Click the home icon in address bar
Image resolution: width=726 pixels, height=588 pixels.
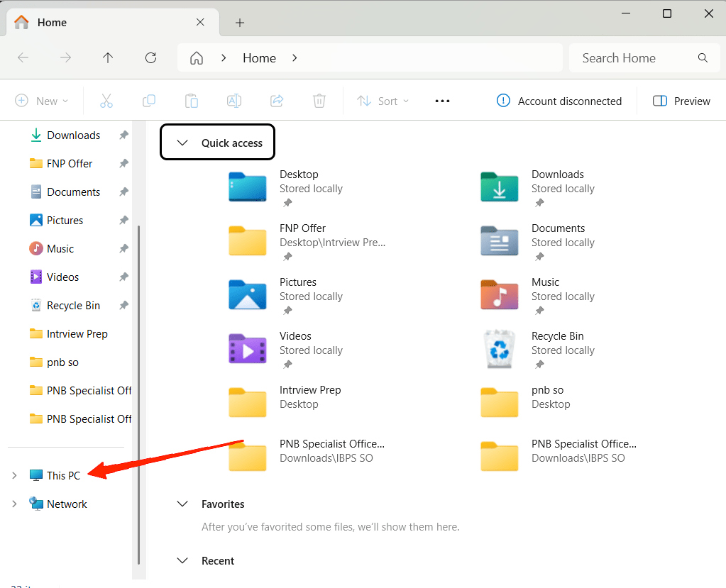(x=197, y=58)
